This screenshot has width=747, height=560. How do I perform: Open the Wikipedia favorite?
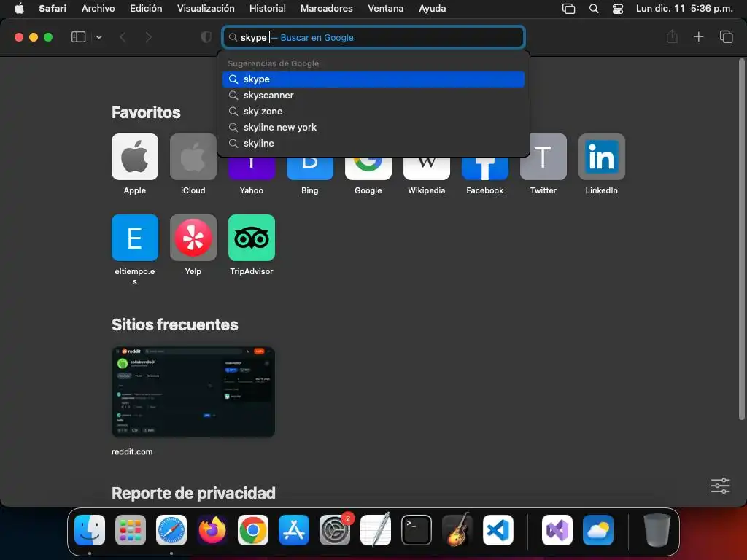[426, 168]
